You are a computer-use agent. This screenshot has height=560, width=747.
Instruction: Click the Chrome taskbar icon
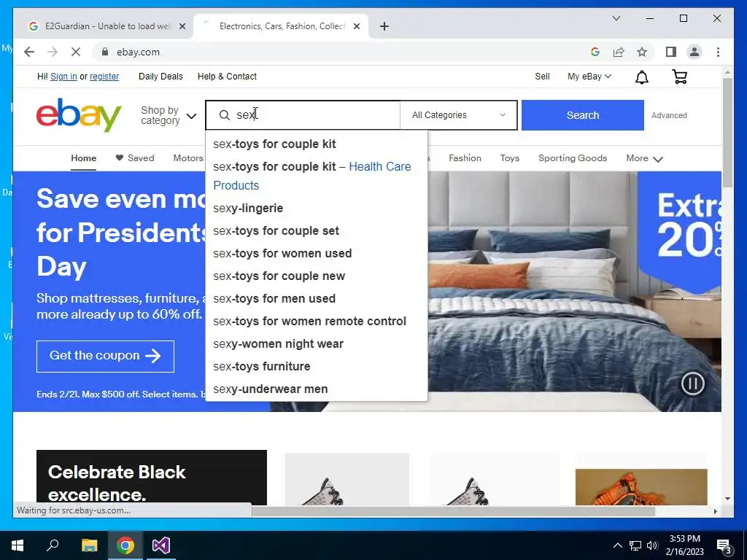(125, 545)
